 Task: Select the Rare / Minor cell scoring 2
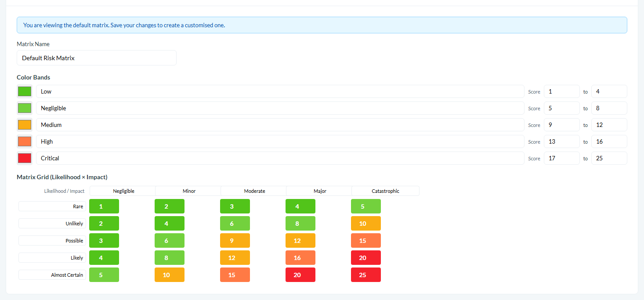point(170,206)
